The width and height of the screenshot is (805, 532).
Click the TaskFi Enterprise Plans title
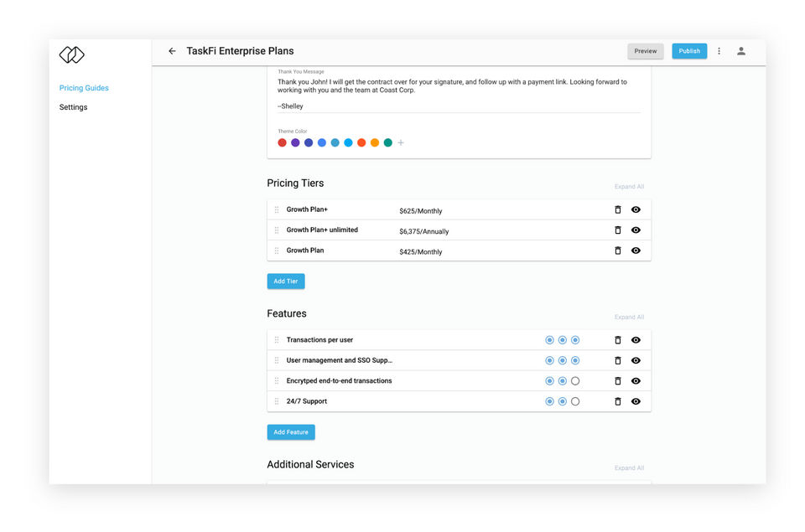(x=240, y=51)
